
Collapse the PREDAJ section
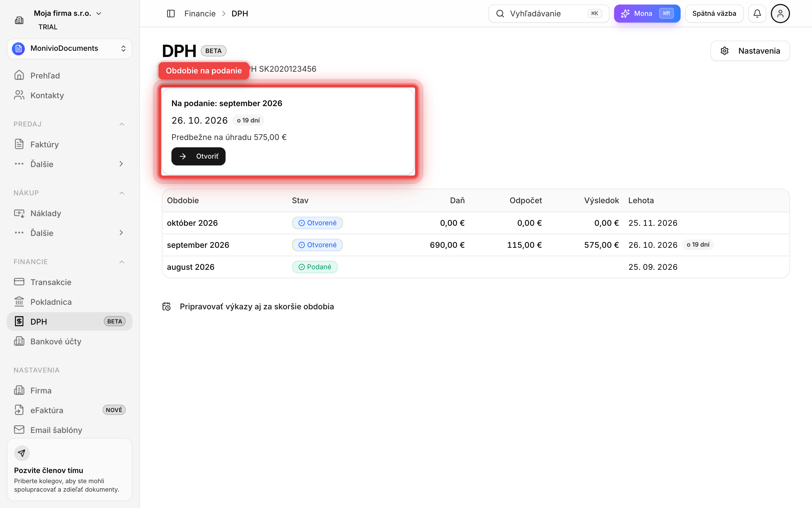[122, 124]
